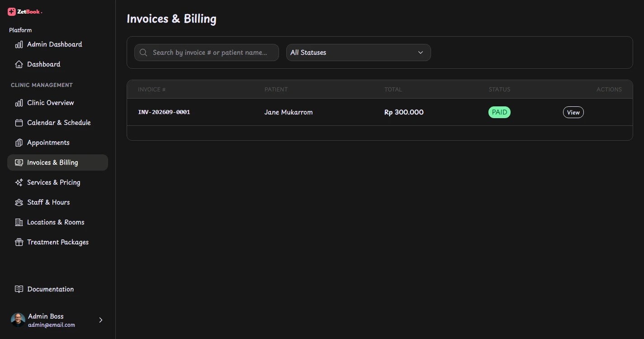The image size is (644, 339).
Task: Click the STATUS column header
Action: click(499, 90)
